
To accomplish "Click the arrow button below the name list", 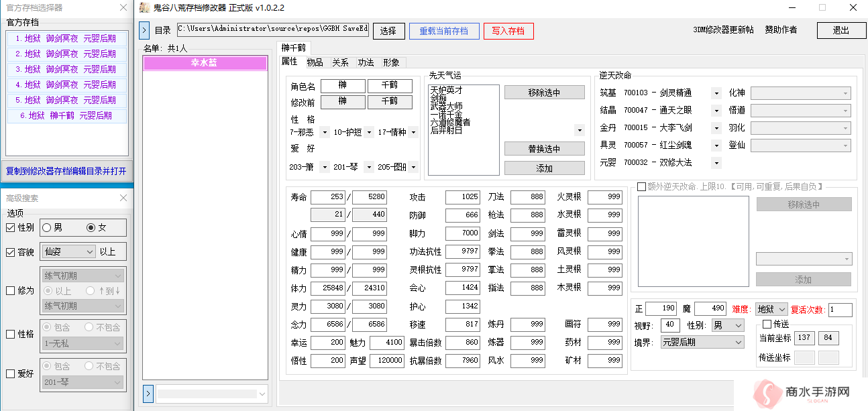I will pyautogui.click(x=148, y=394).
